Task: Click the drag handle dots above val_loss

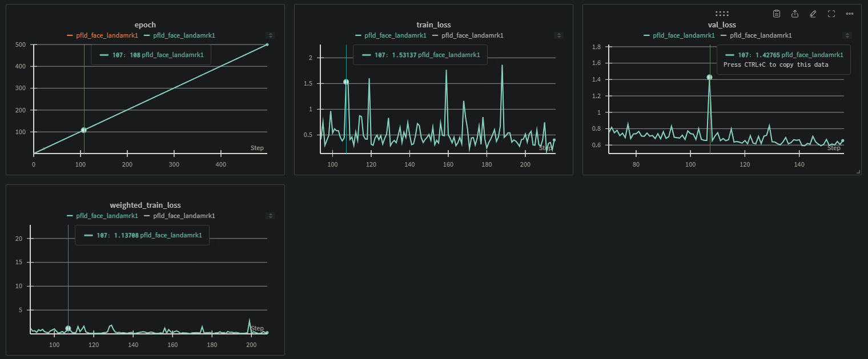Action: click(x=722, y=13)
